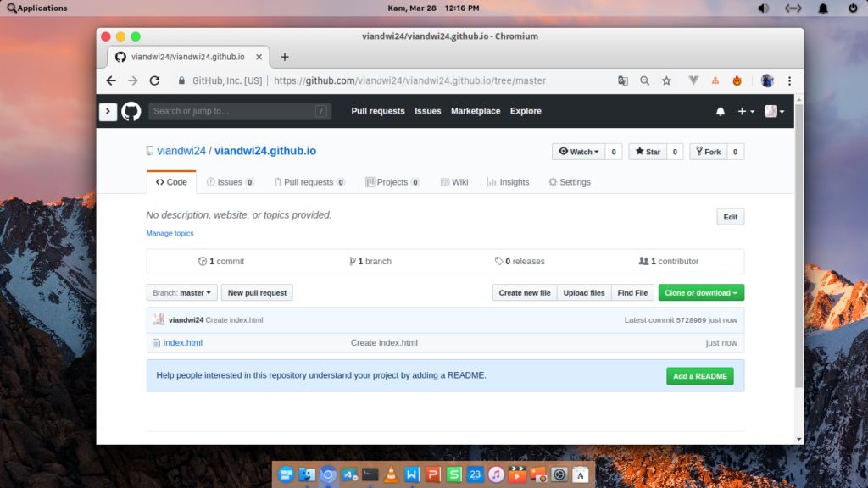The image size is (868, 488).
Task: Open the Insights tab
Action: click(508, 182)
